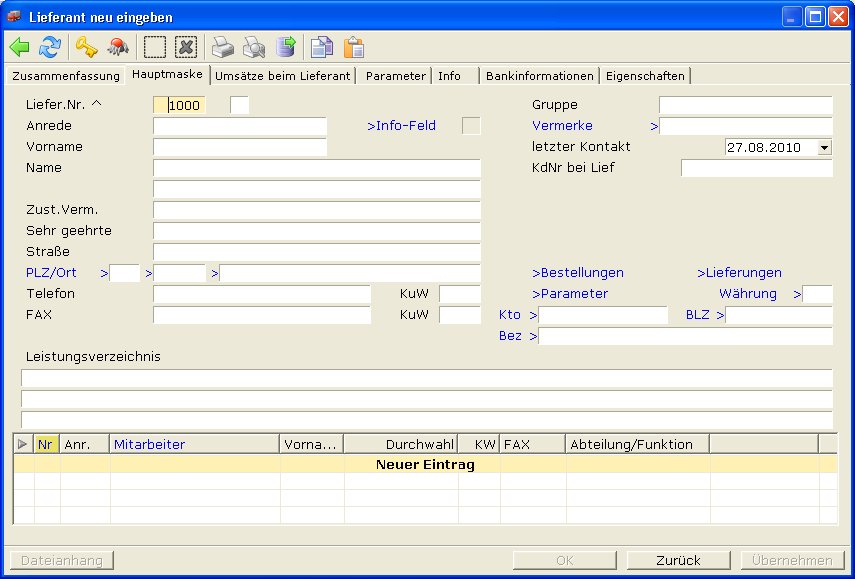This screenshot has width=855, height=579.
Task: Click the clipboard paste icon
Action: coord(353,47)
